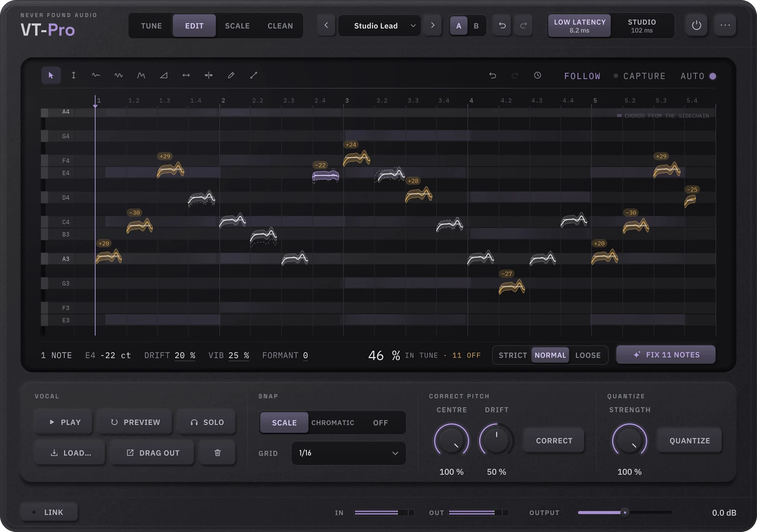Click the CORRECT button

click(x=554, y=440)
